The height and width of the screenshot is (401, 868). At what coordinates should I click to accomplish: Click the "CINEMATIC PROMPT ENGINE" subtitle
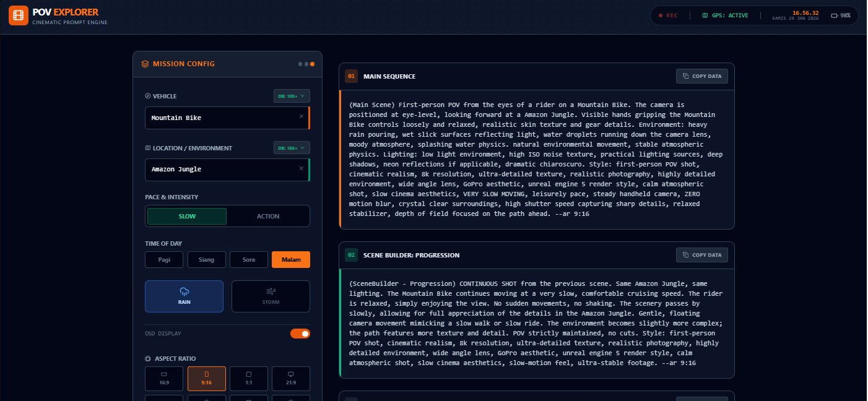pos(69,22)
